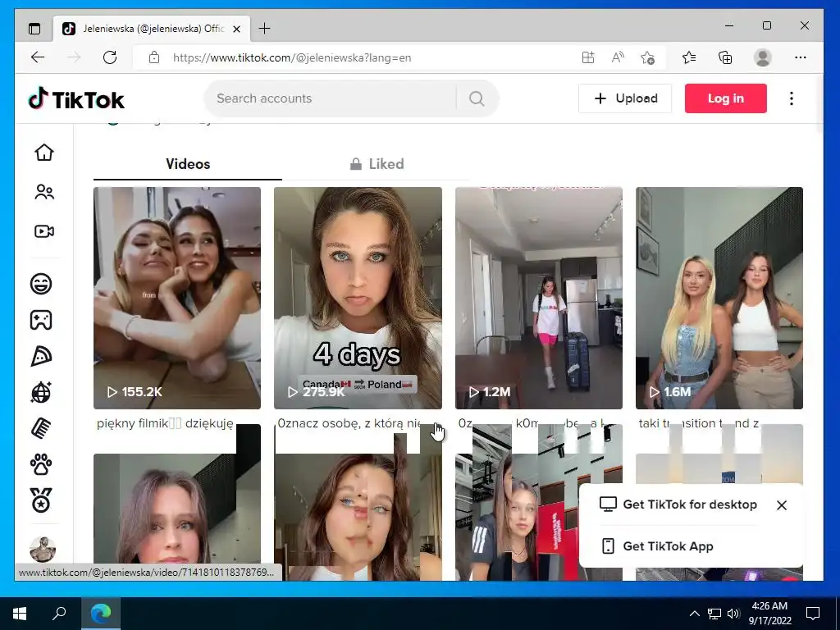Click the search magnifier button
The height and width of the screenshot is (630, 840).
pyautogui.click(x=477, y=98)
